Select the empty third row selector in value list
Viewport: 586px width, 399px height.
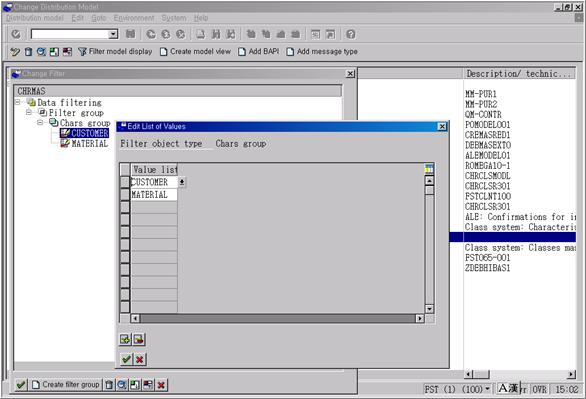click(125, 207)
